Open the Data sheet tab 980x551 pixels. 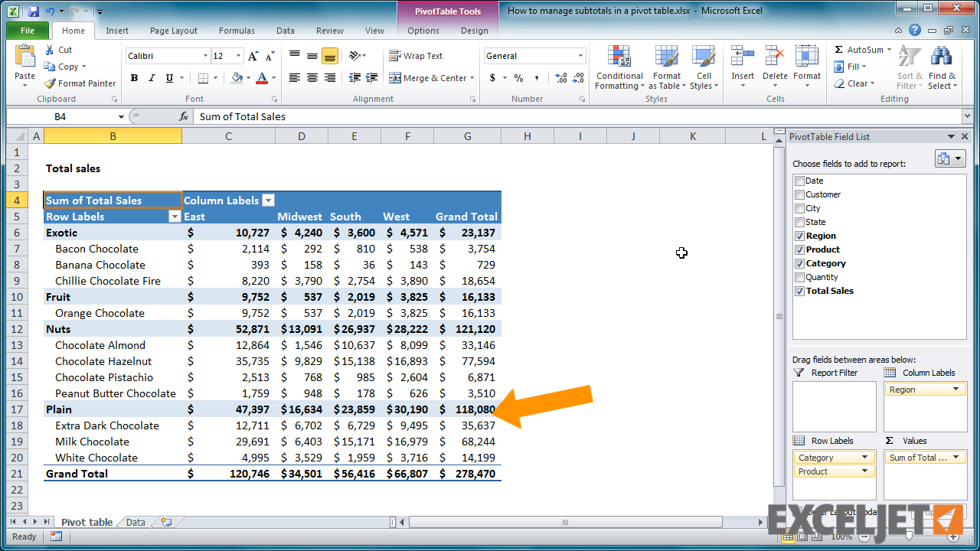point(136,522)
